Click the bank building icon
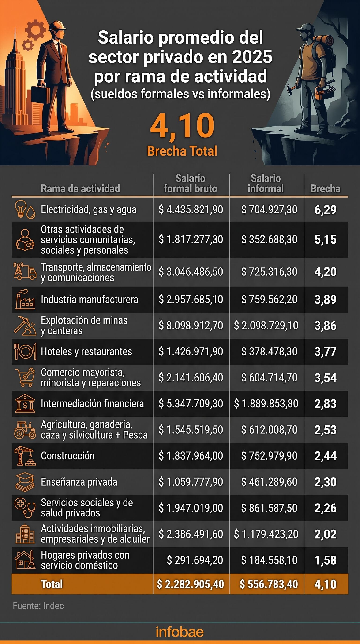Image resolution: width=360 pixels, height=644 pixels. [x=25, y=403]
